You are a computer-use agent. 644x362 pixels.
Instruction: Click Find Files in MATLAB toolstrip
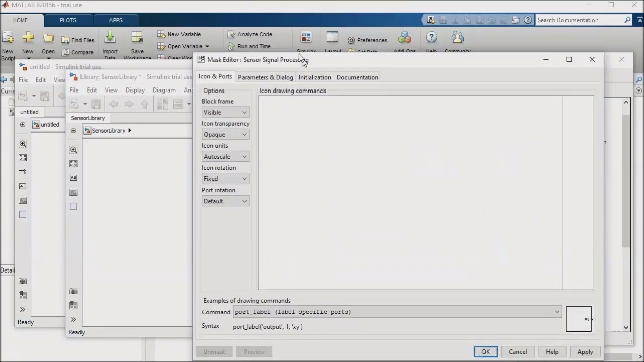click(x=78, y=40)
